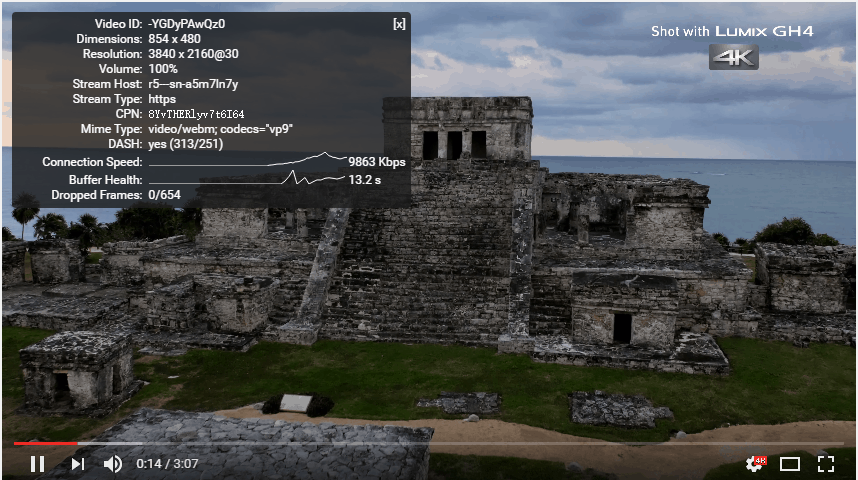858x480 pixels.
Task: Click the Buffer Health label
Action: pos(106,180)
